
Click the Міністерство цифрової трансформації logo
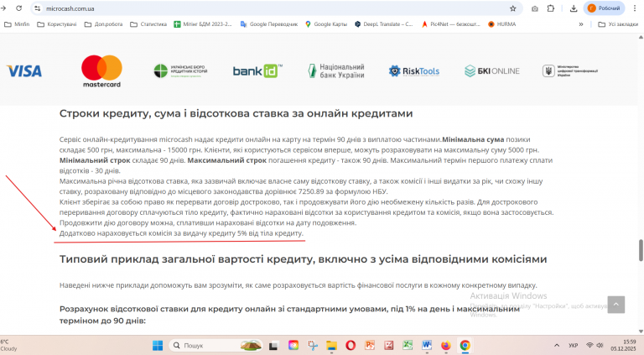coord(570,70)
